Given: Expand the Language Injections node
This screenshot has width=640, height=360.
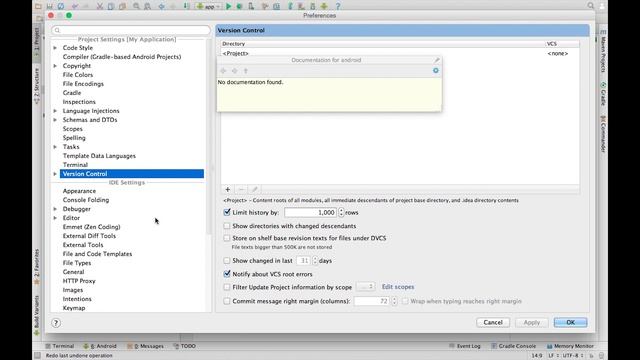Looking at the screenshot, I should (x=55, y=111).
